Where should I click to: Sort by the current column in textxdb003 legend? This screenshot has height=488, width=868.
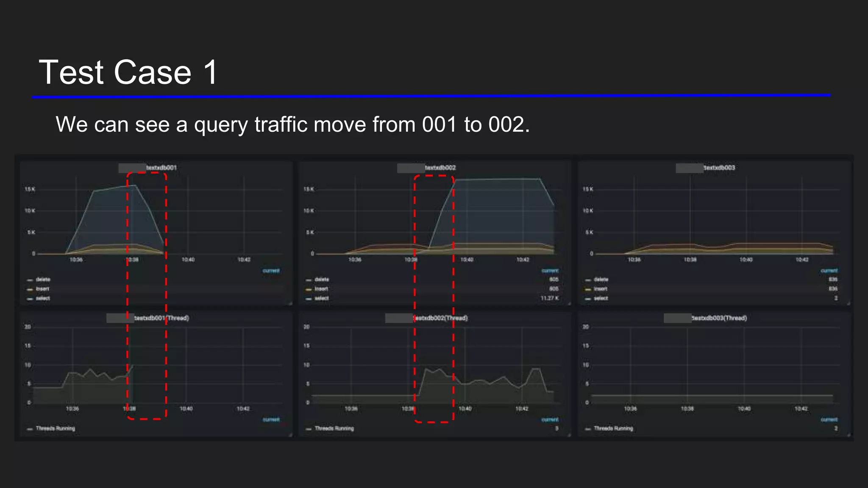[x=829, y=271]
